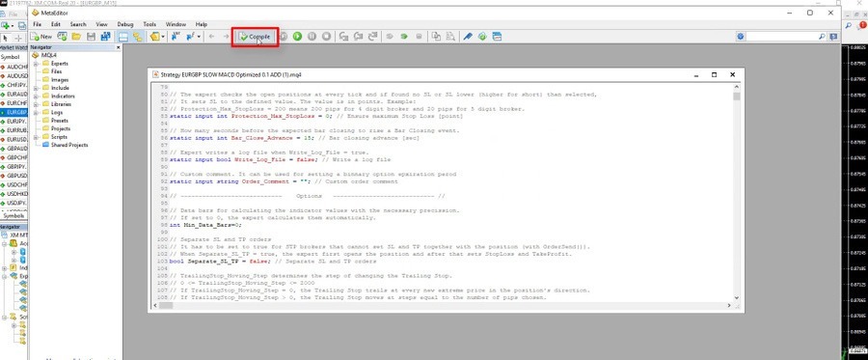Pause debugging using the pause icon
The height and width of the screenshot is (360, 868).
click(312, 37)
